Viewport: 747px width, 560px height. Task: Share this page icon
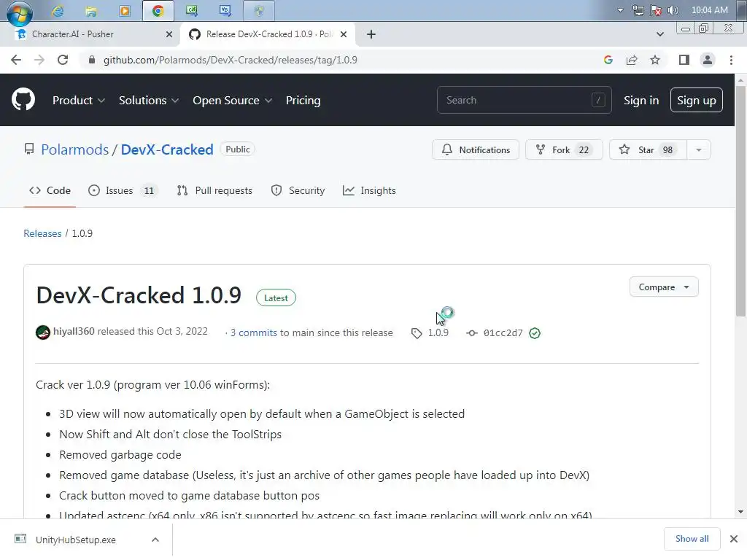coord(632,60)
